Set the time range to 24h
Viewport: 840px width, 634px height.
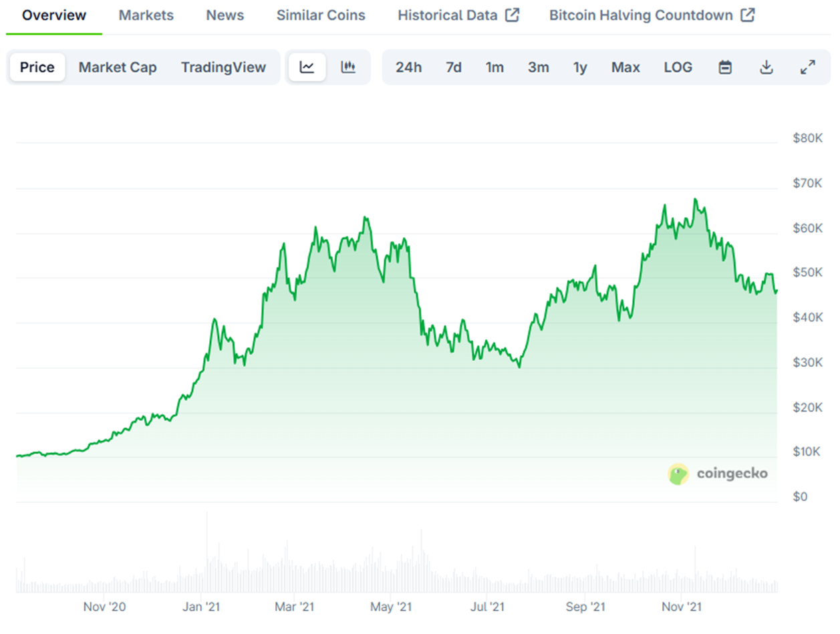(408, 67)
